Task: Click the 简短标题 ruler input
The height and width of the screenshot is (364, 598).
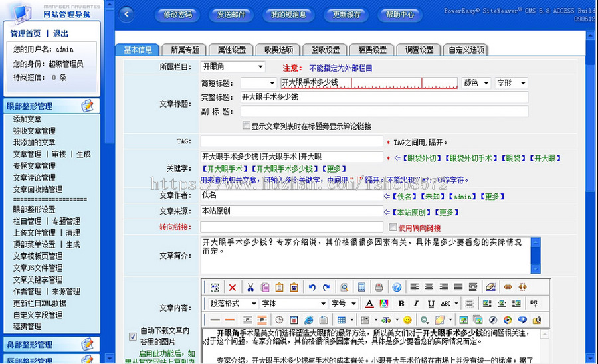Action: pyautogui.click(x=369, y=83)
